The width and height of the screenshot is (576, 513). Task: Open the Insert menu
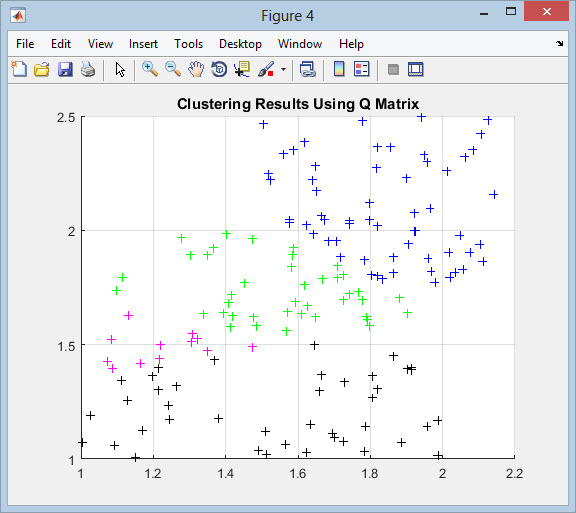click(x=143, y=44)
